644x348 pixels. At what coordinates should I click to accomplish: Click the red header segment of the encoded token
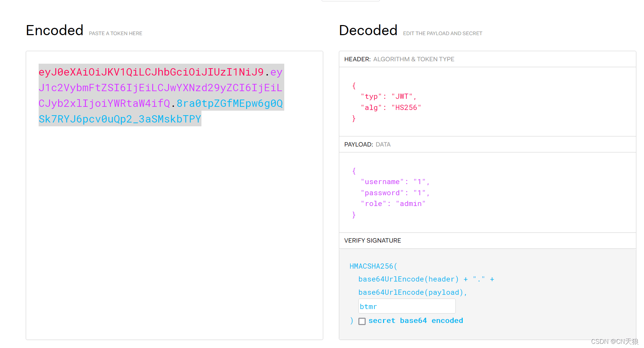point(151,72)
